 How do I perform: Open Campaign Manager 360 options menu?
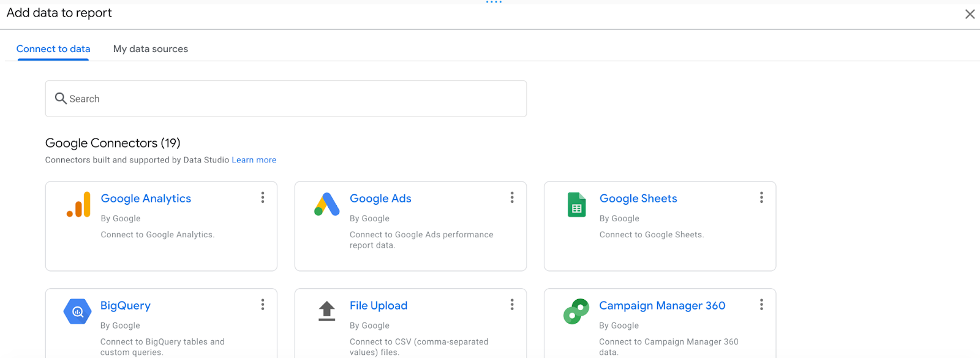(761, 305)
